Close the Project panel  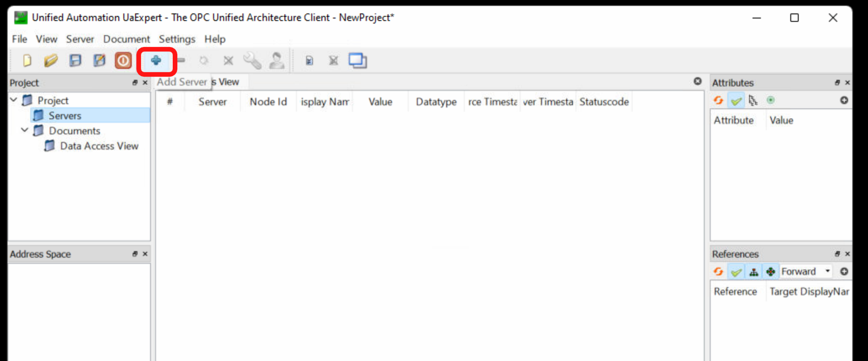click(145, 83)
